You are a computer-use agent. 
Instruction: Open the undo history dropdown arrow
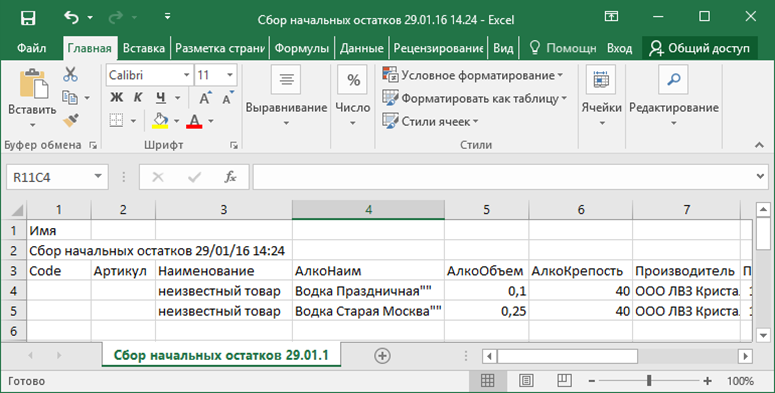pyautogui.click(x=90, y=18)
